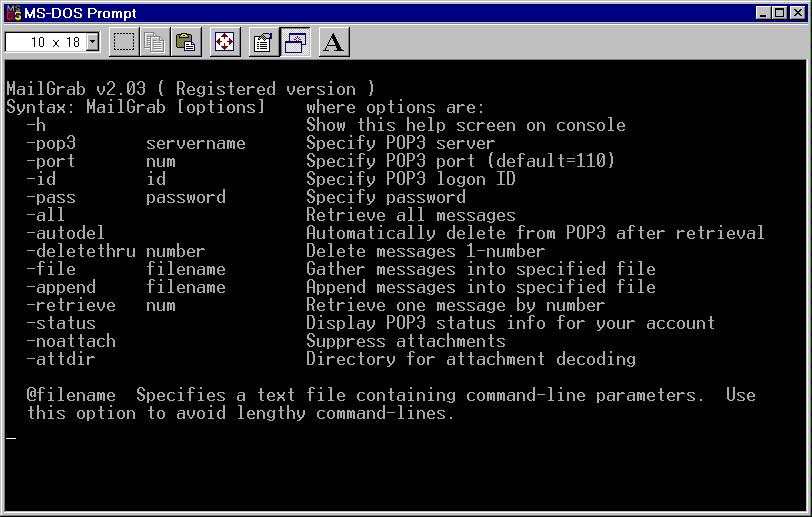Close the MS-DOS Prompt window
812x517 pixels.
[798, 13]
